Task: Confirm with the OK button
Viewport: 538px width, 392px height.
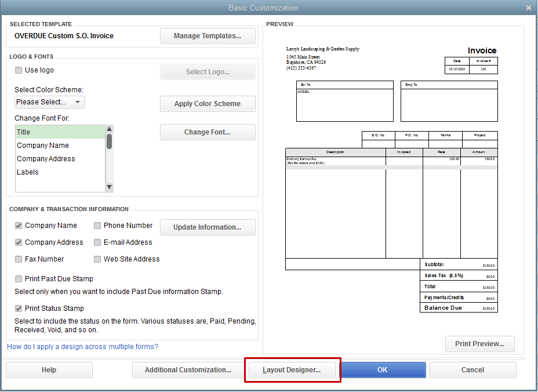Action: click(383, 370)
